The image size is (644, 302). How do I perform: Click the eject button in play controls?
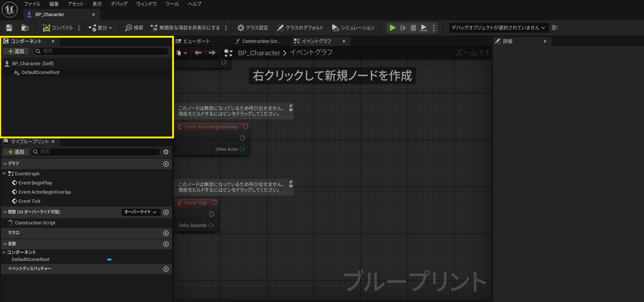click(424, 28)
